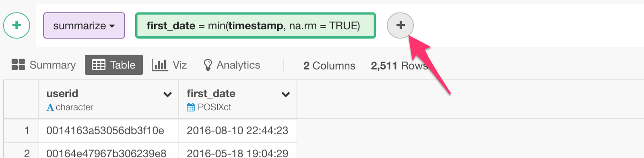The image size is (644, 158).
Task: Click the character type icon under userid
Action: [50, 107]
